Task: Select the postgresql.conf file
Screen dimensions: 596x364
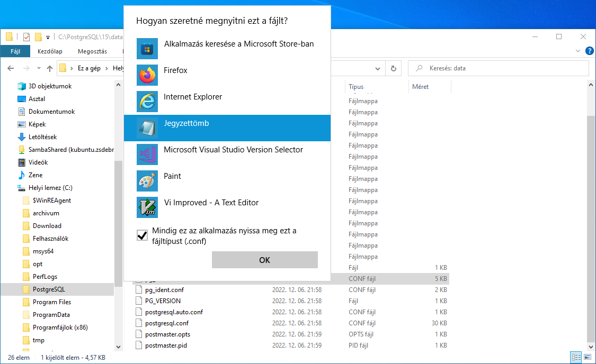Action: point(166,323)
